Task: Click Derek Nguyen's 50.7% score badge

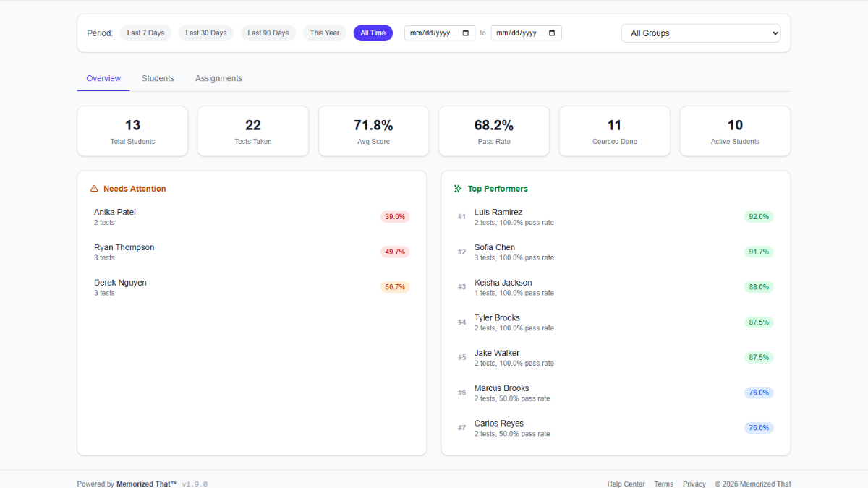Action: 395,287
